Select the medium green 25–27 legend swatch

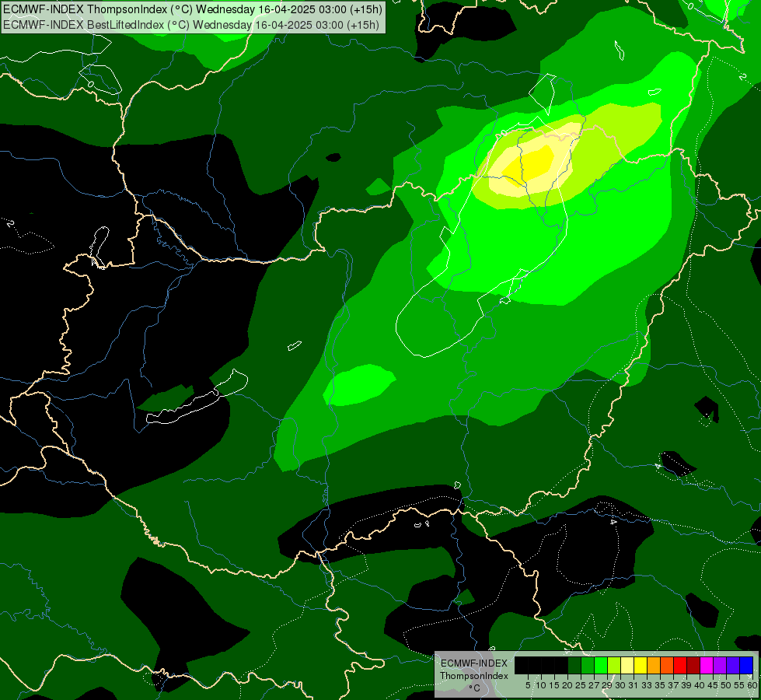point(588,665)
